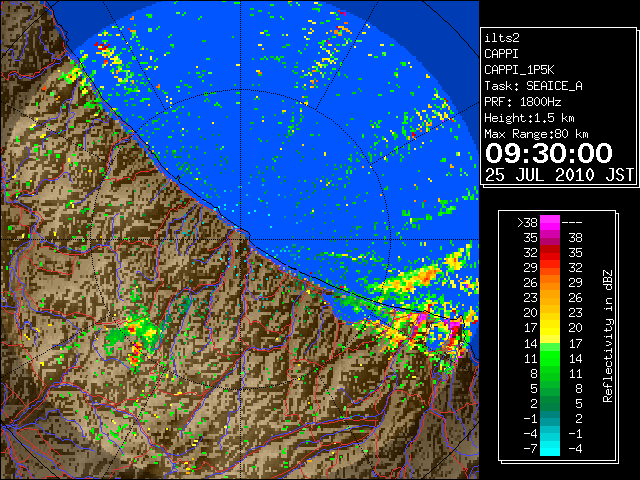
Task: Click the red-yellow echo cell inland in the southwest
Action: (136, 353)
